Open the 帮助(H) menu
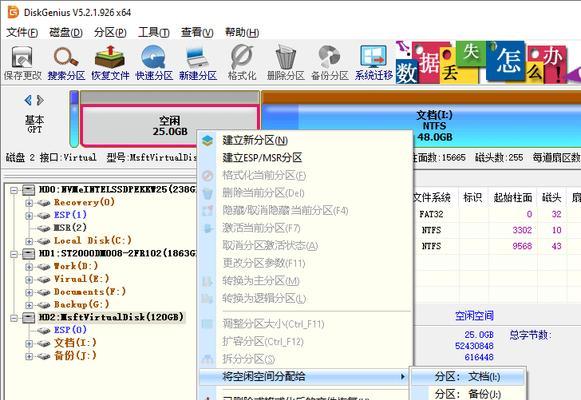The image size is (581, 400). point(242,33)
